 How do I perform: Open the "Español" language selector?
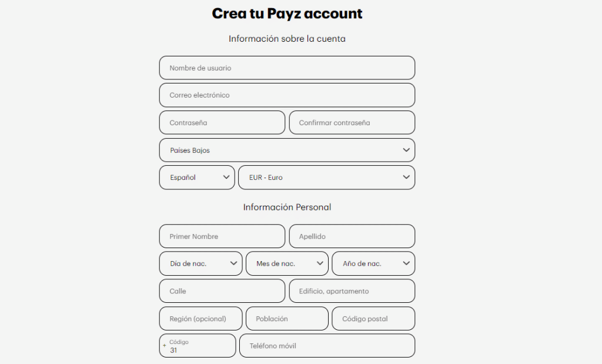[x=196, y=177]
